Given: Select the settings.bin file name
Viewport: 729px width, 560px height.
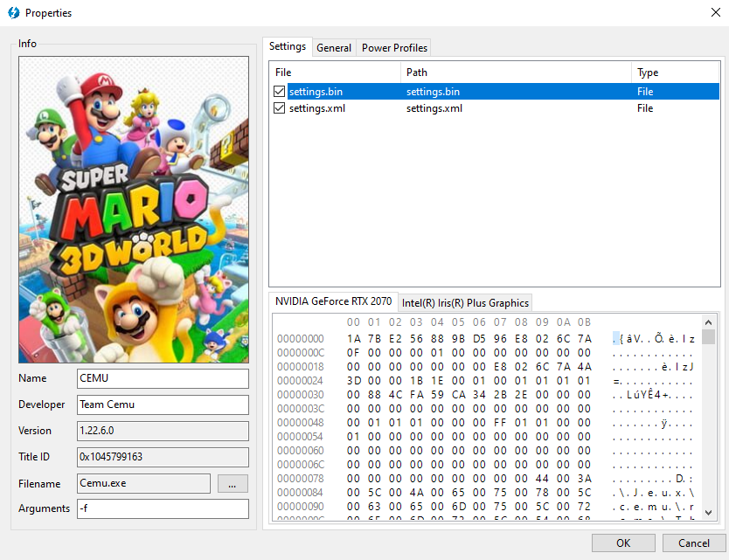Looking at the screenshot, I should (x=316, y=92).
